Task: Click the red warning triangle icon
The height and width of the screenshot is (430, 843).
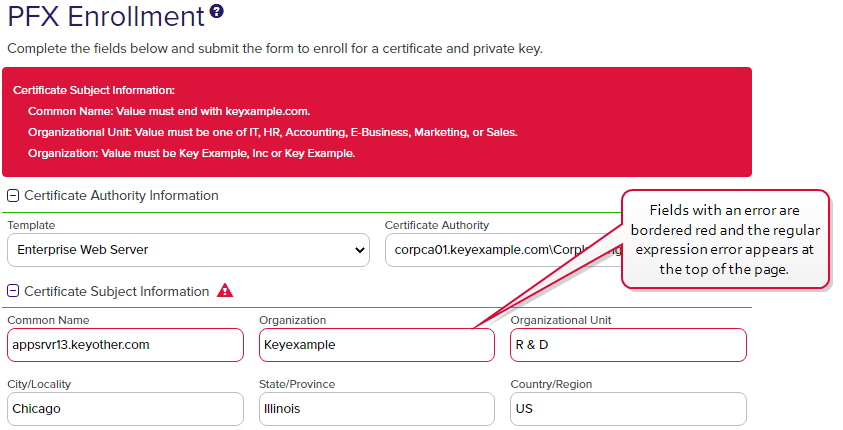Action: pyautogui.click(x=225, y=291)
